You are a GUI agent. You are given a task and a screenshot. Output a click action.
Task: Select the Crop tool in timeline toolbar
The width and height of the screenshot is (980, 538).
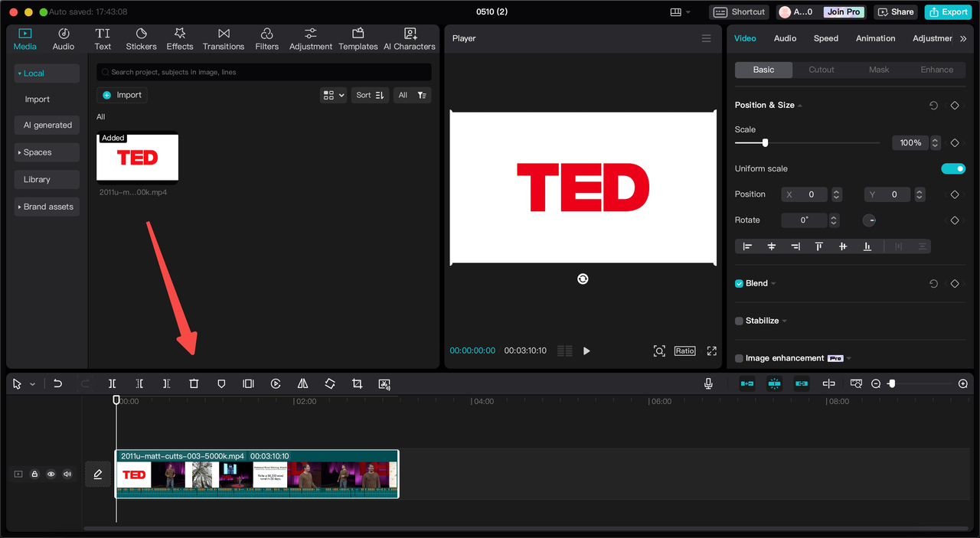pos(357,383)
